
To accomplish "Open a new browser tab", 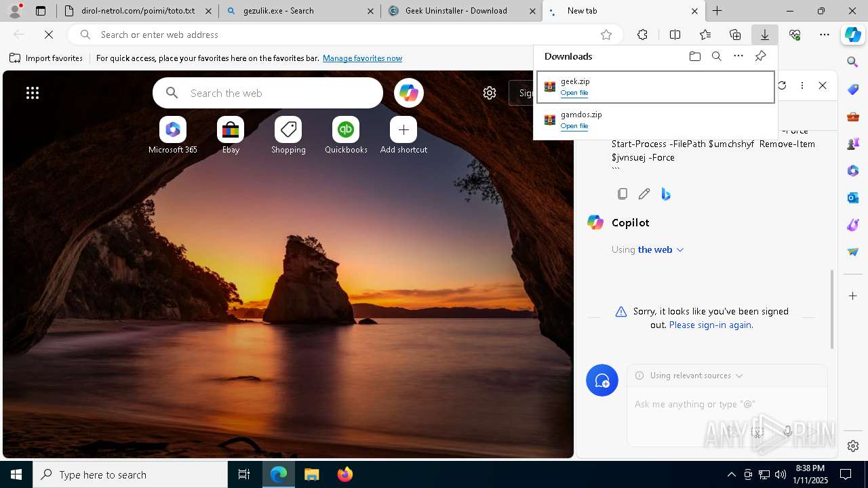I will tap(717, 11).
